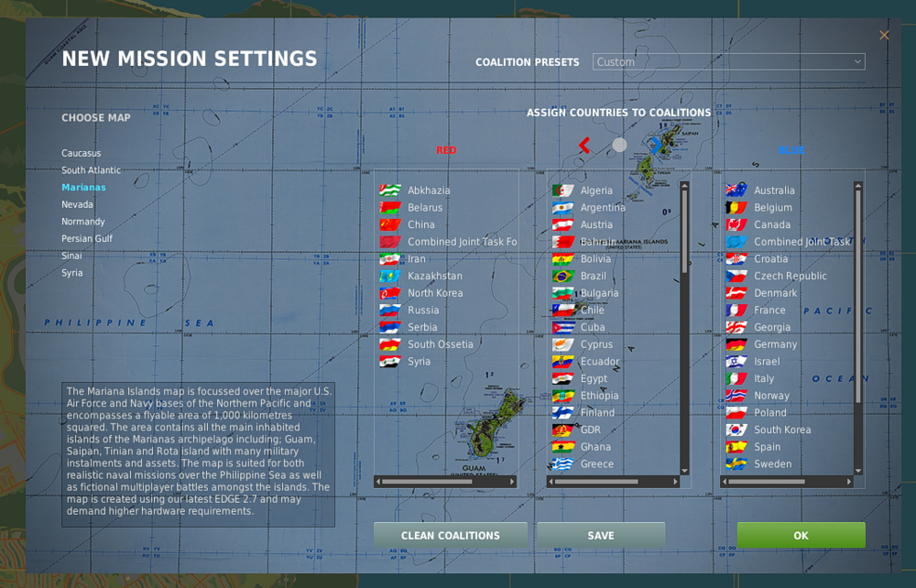Click the Algeria flag icon
Viewport: 916px width, 588px height.
click(x=563, y=191)
